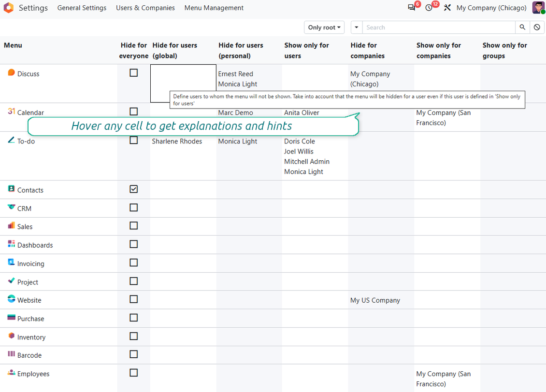Screen dimensions: 546x392
Task: Click the Discuss app icon
Action: point(11,72)
